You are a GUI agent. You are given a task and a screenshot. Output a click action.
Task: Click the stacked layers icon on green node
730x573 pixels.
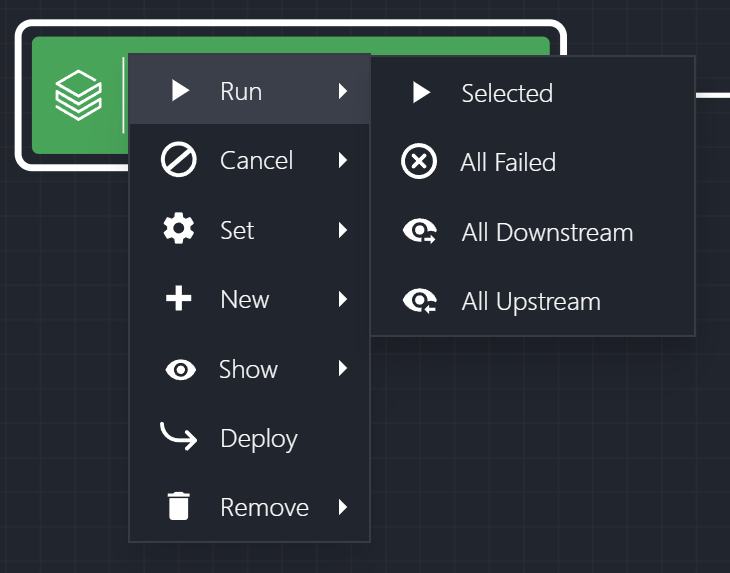pyautogui.click(x=78, y=95)
